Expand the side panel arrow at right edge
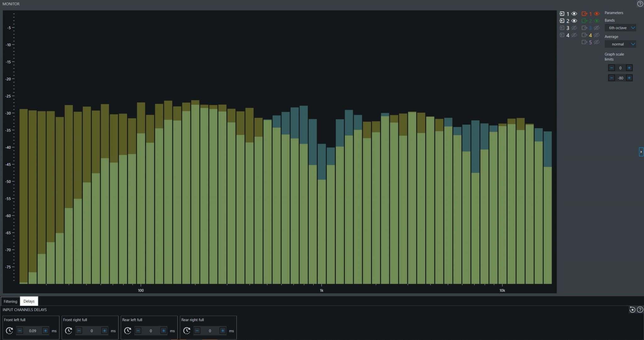Image resolution: width=644 pixels, height=340 pixels. click(x=641, y=152)
